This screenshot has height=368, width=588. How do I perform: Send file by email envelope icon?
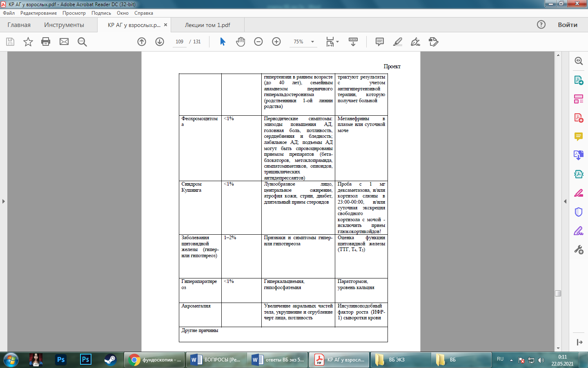pyautogui.click(x=64, y=42)
